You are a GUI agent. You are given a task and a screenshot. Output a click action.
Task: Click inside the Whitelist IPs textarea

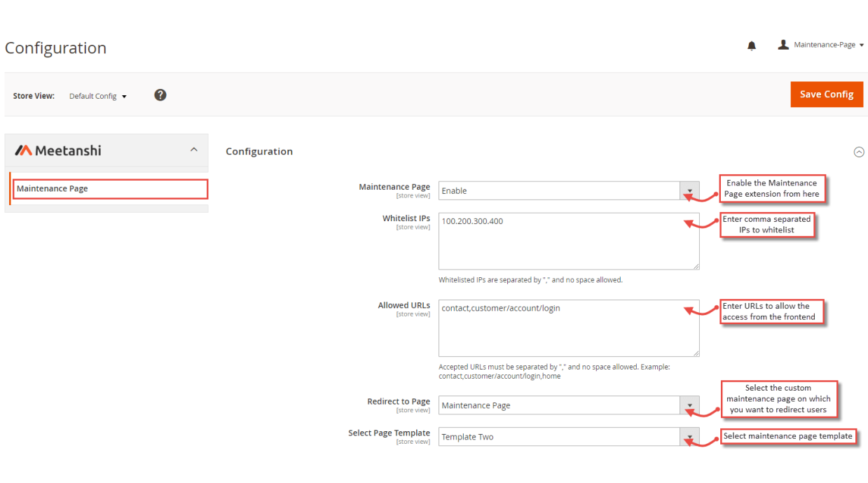[569, 241]
